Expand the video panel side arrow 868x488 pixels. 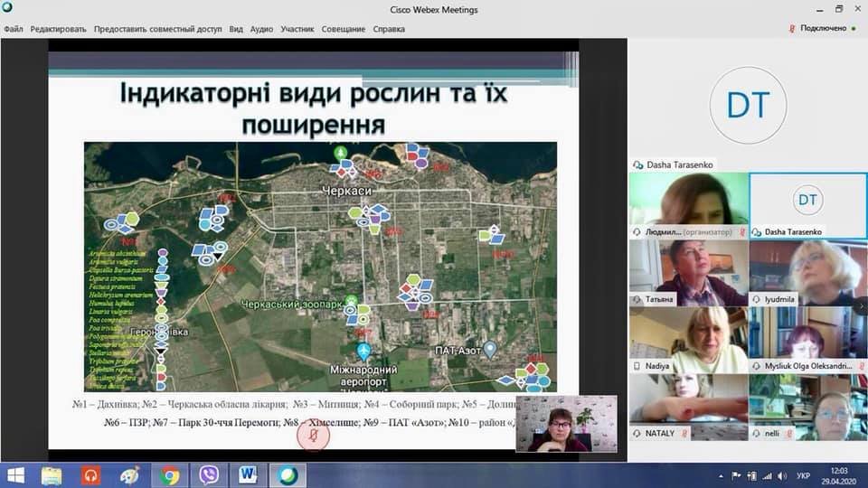pyautogui.click(x=862, y=305)
